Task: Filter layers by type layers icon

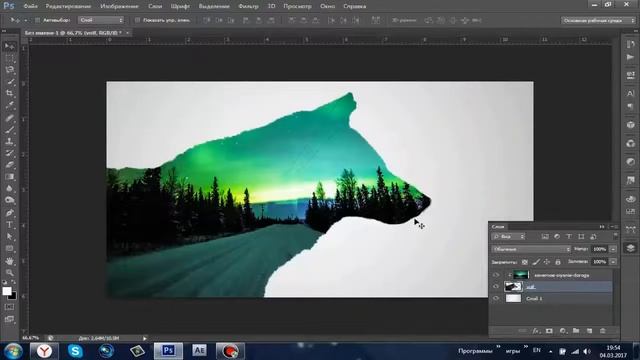Action: click(x=569, y=237)
